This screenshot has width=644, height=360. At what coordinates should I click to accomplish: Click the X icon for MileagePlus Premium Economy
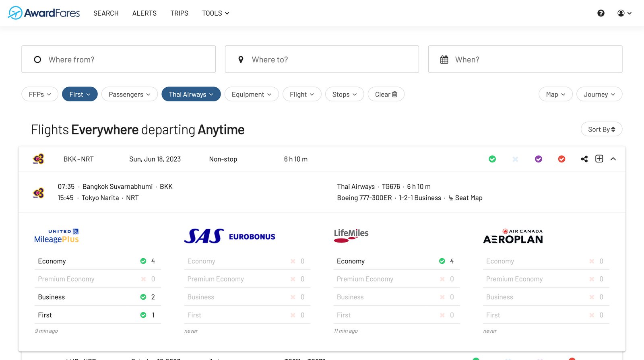tap(143, 279)
